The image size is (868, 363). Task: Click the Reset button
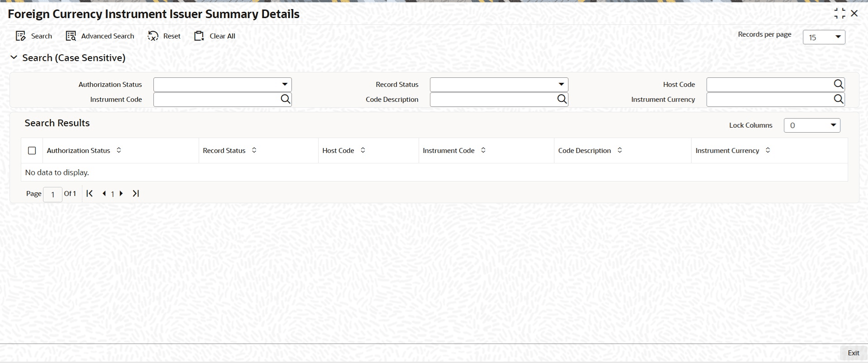click(x=164, y=36)
